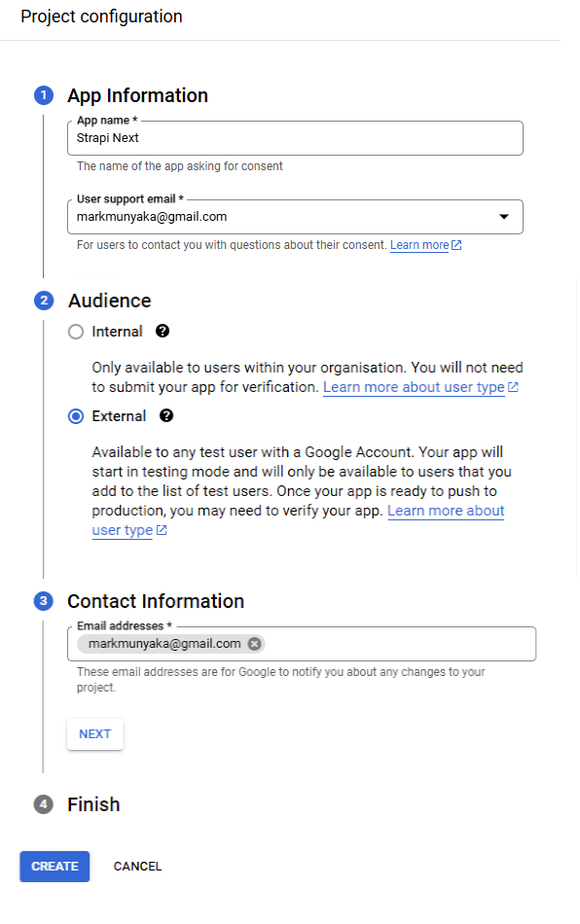Click the NEXT button

(95, 734)
